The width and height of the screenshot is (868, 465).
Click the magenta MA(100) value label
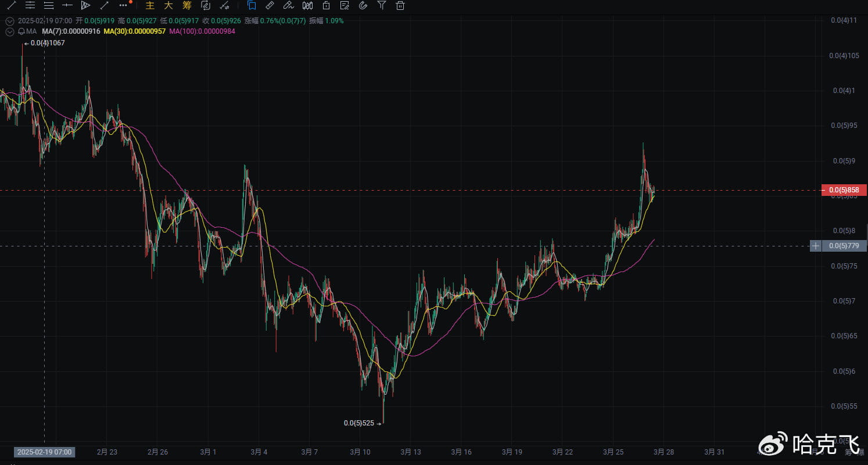click(202, 31)
